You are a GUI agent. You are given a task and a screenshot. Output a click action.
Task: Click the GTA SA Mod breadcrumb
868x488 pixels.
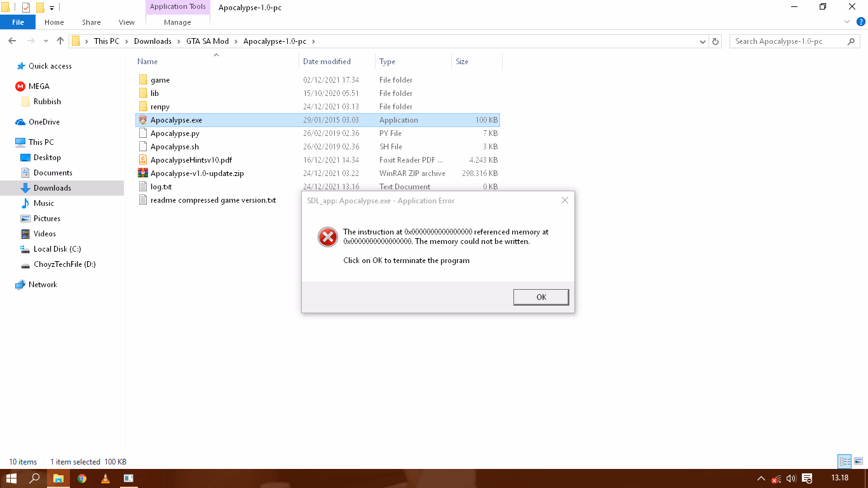pos(207,41)
